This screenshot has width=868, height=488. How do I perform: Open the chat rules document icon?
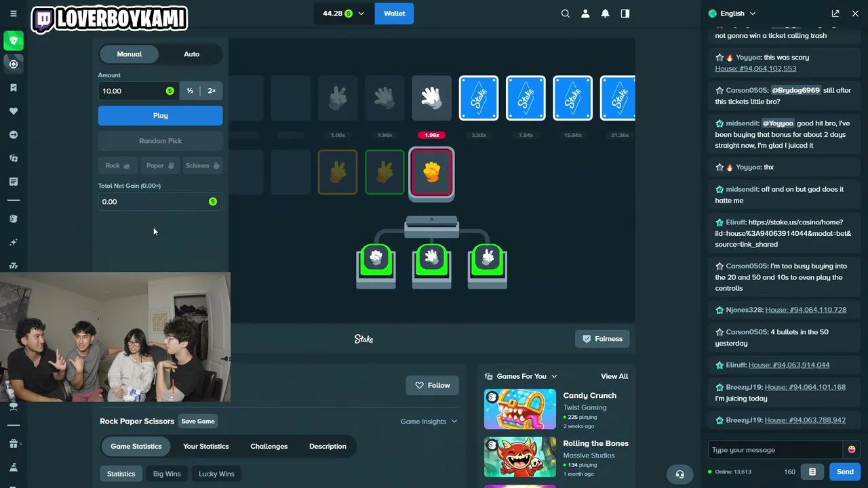click(x=812, y=472)
